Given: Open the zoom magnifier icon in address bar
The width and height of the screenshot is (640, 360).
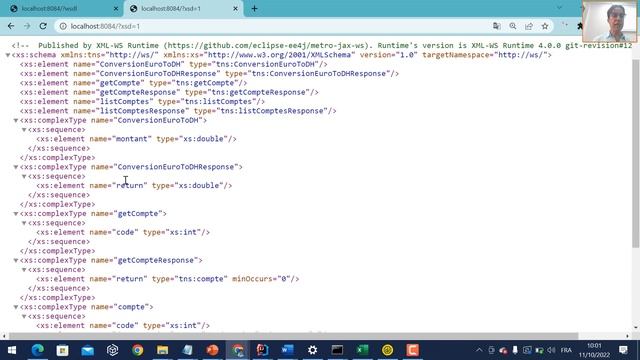Looking at the screenshot, I should 513,26.
